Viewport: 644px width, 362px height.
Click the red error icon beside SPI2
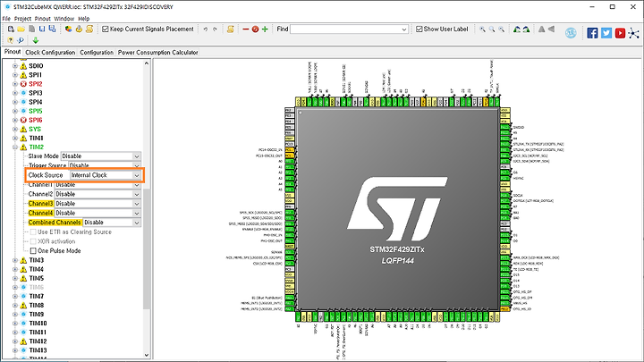(23, 84)
